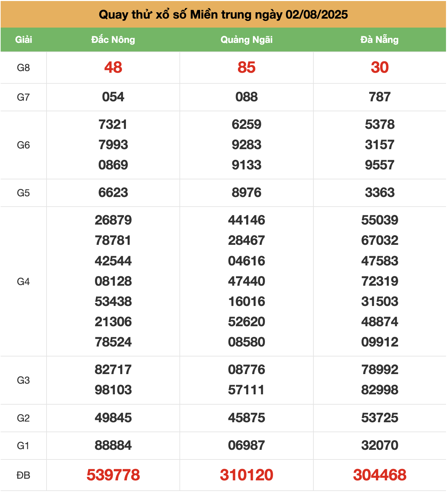Click the ĐB row label

click(x=24, y=475)
